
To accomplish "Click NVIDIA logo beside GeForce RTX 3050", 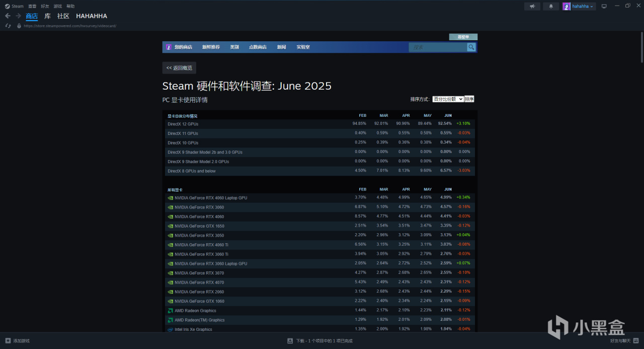I will click(x=171, y=235).
